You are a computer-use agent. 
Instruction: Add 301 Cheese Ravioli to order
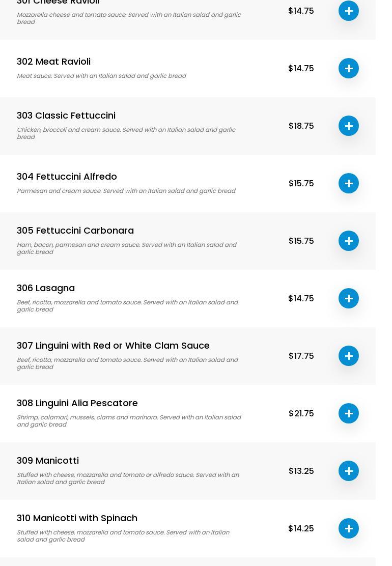349,11
